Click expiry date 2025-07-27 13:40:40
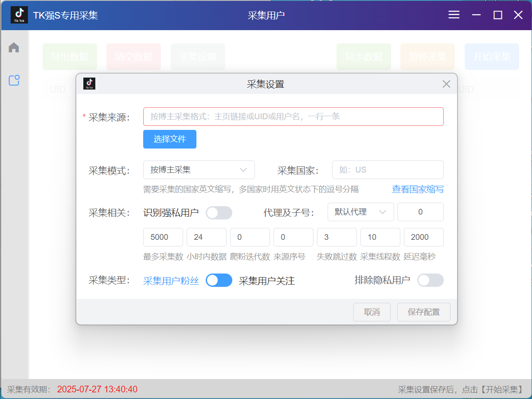532x399 pixels. tap(97, 390)
